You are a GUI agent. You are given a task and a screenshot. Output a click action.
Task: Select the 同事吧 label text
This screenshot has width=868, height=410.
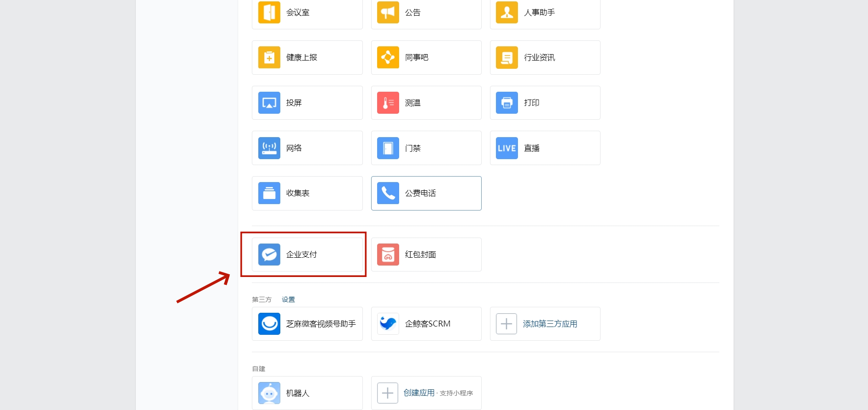click(417, 57)
